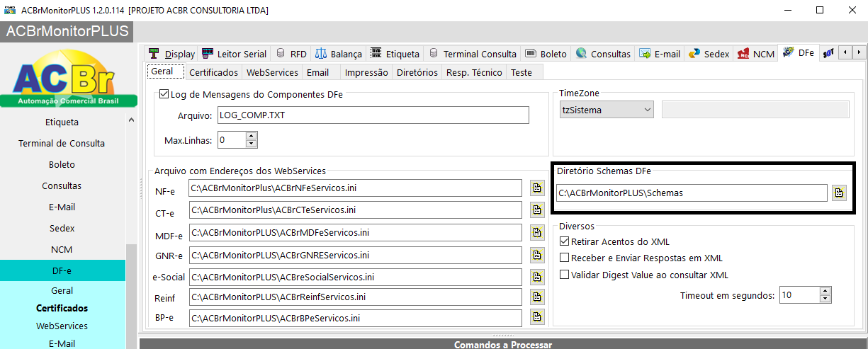This screenshot has width=868, height=349.
Task: Select Terminal de Consulta in the sidebar
Action: point(62,143)
